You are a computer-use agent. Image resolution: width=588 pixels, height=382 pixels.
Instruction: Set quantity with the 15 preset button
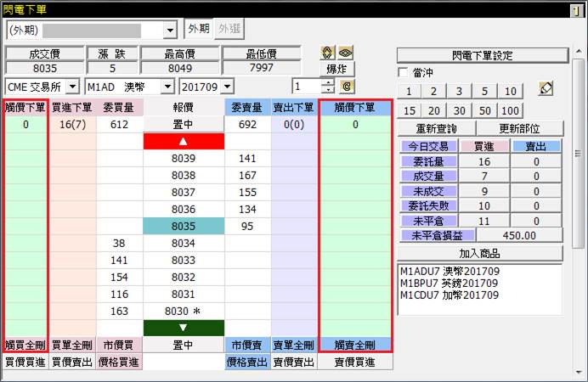pos(410,111)
